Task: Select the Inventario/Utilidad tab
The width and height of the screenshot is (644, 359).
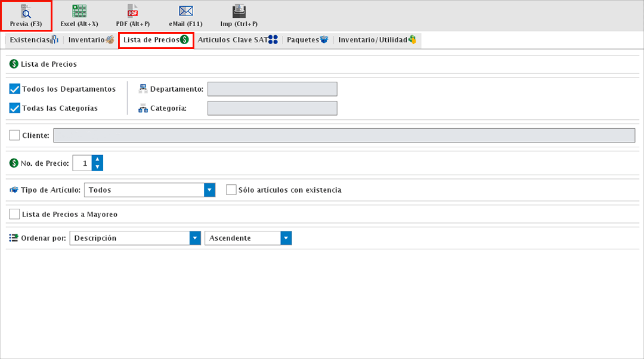Action: [377, 40]
